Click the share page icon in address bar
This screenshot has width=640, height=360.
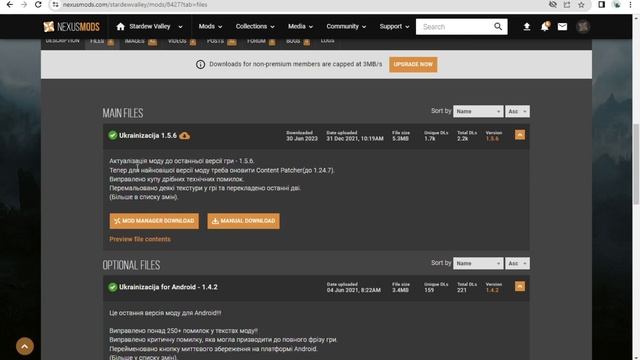point(567,4)
